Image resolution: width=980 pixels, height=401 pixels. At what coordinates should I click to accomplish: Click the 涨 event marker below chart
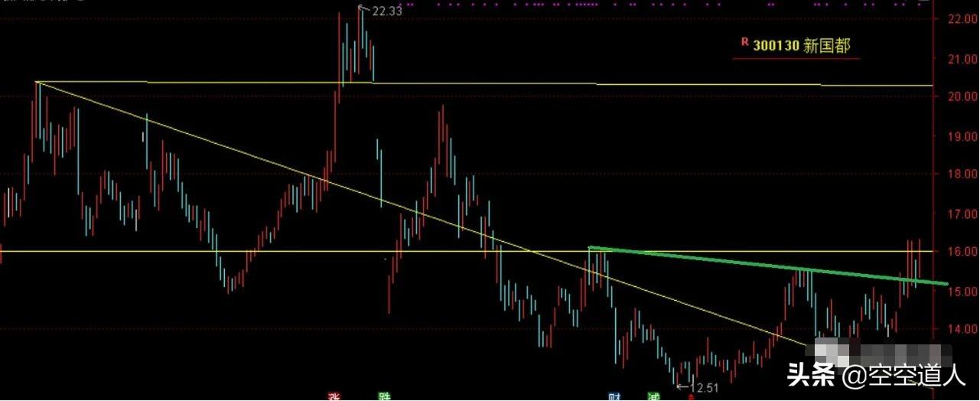tap(334, 396)
